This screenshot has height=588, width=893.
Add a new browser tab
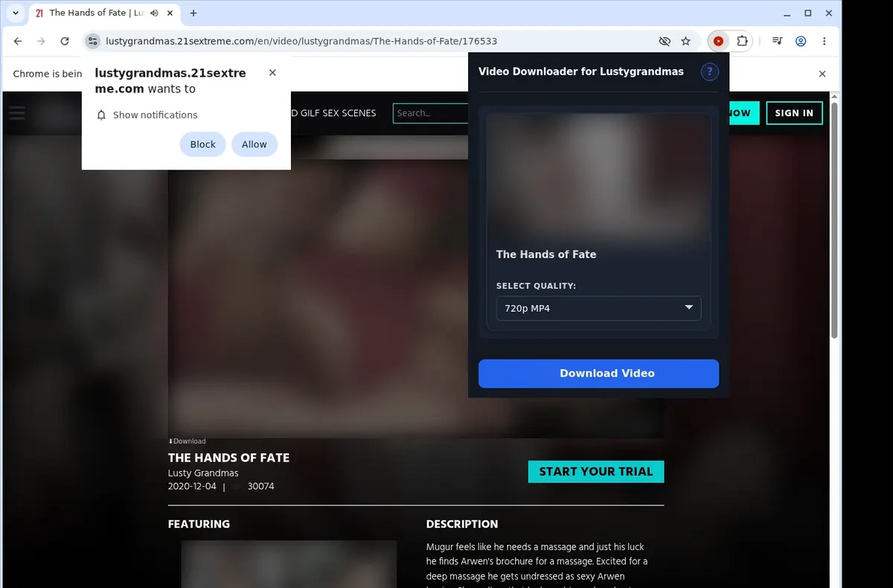193,13
